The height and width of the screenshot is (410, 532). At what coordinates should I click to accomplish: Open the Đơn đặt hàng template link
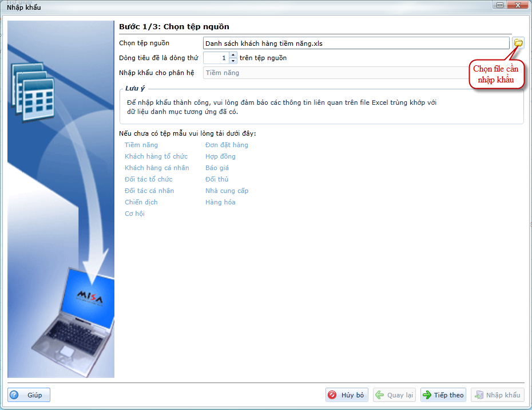click(x=227, y=145)
